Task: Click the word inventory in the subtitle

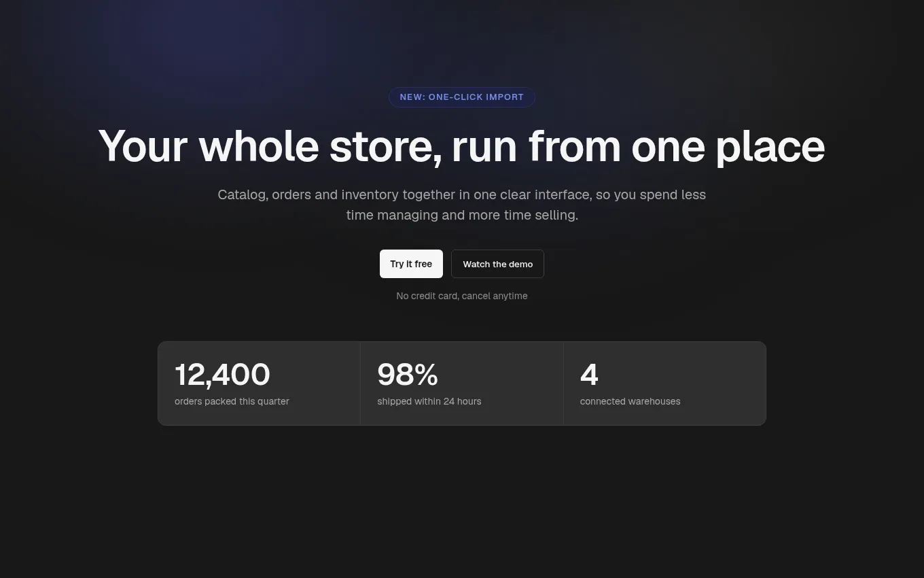Action: 370,195
